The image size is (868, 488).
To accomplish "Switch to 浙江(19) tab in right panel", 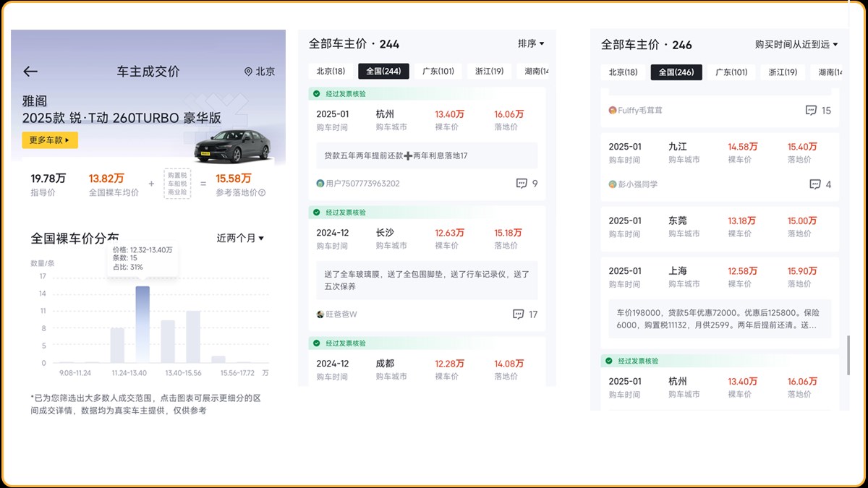I will [783, 72].
